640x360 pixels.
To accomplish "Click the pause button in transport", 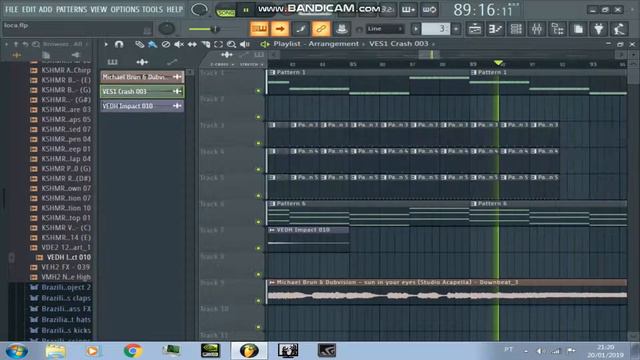I will tap(246, 10).
